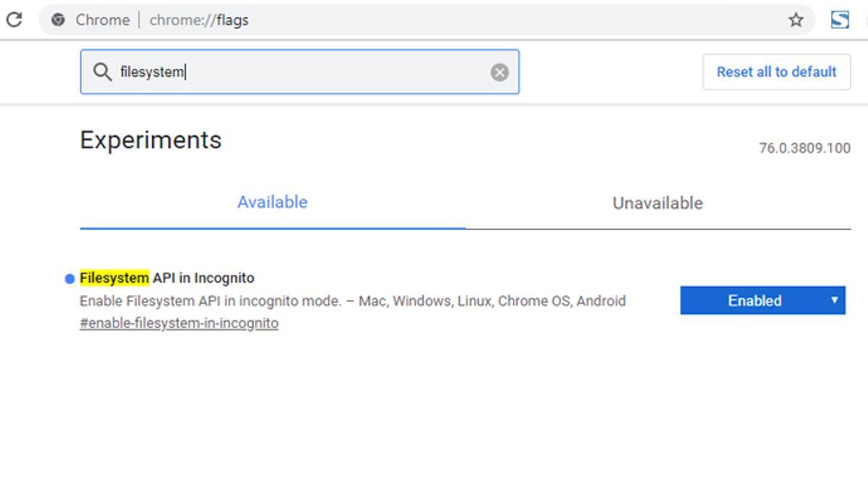
Task: Click the Enable Filesystem API description text
Action: 352,301
